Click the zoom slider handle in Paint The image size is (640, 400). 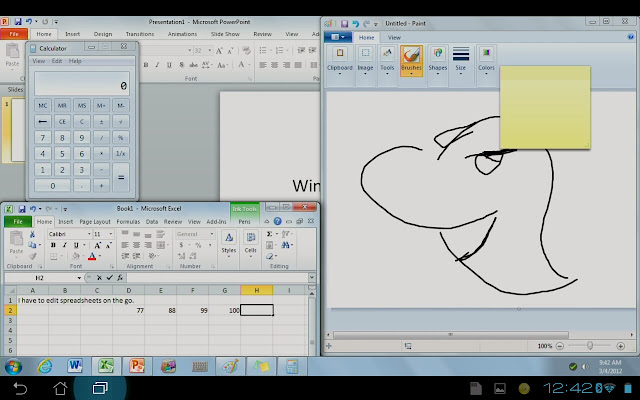click(x=590, y=346)
